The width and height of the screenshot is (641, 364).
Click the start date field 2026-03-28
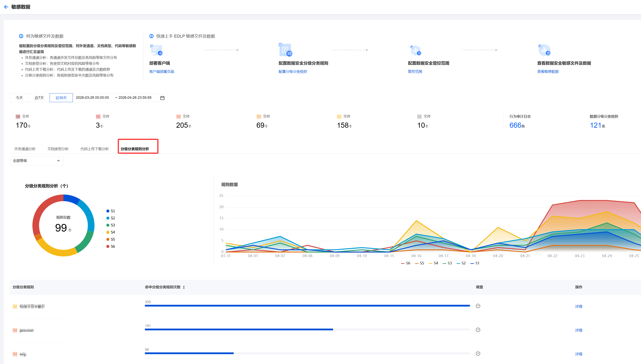point(92,98)
